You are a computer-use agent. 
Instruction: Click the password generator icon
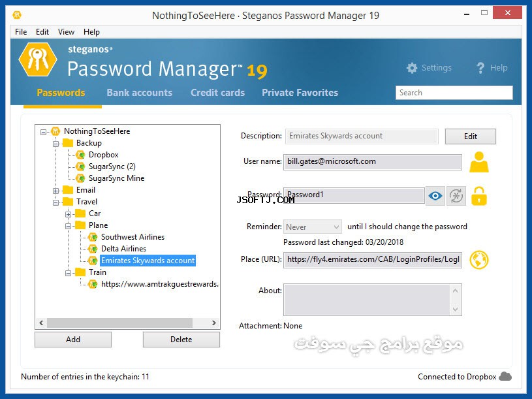(456, 196)
